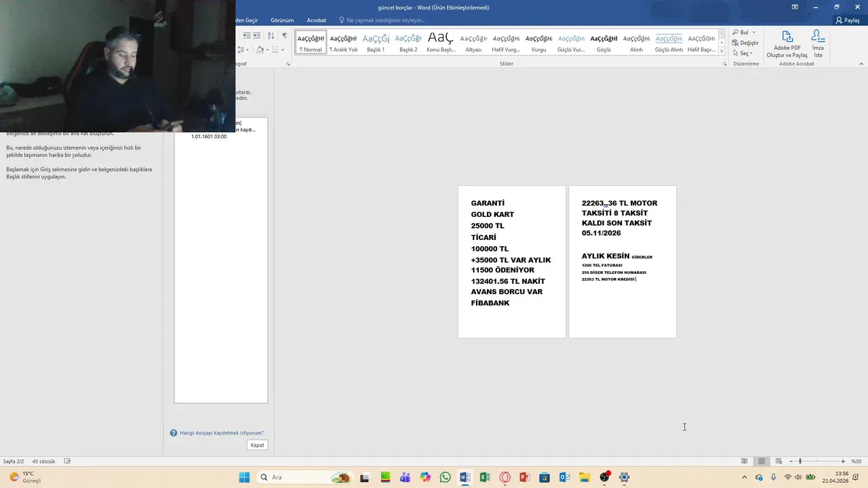Switch to Read Mode view icon
Image resolution: width=868 pixels, height=488 pixels.
point(744,461)
